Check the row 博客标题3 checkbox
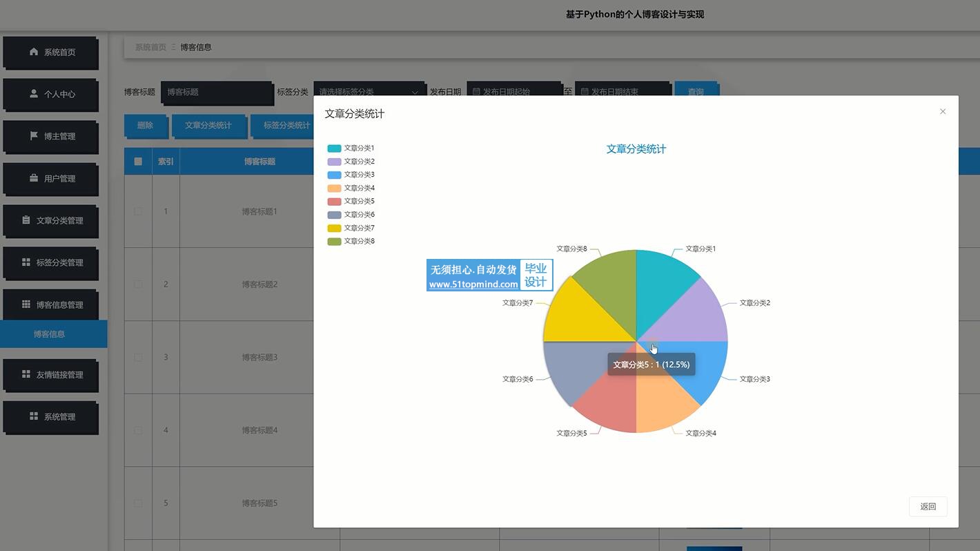980x551 pixels. tap(138, 358)
